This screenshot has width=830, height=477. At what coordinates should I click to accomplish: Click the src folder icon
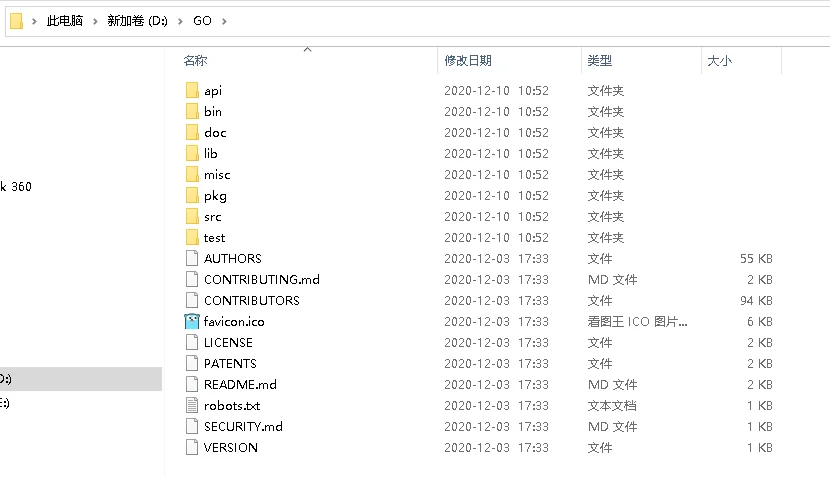(x=192, y=217)
